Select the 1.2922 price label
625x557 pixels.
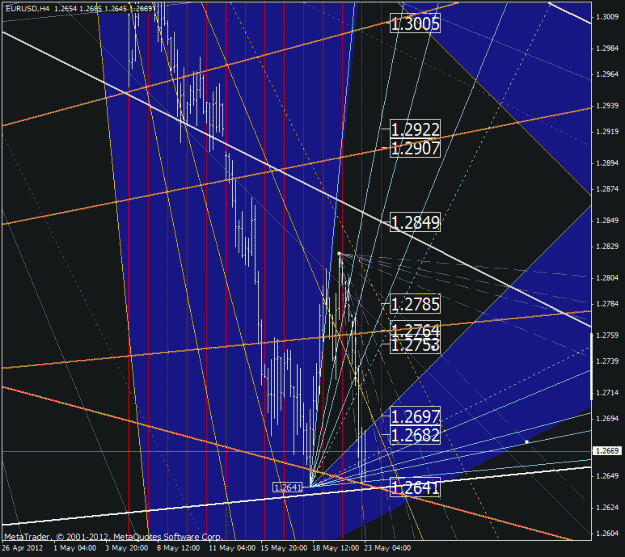[415, 130]
